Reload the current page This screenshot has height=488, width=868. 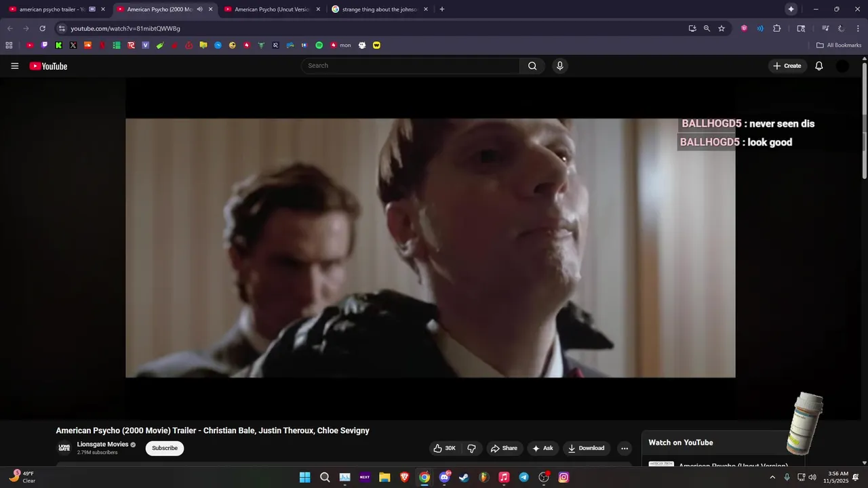pyautogui.click(x=42, y=28)
